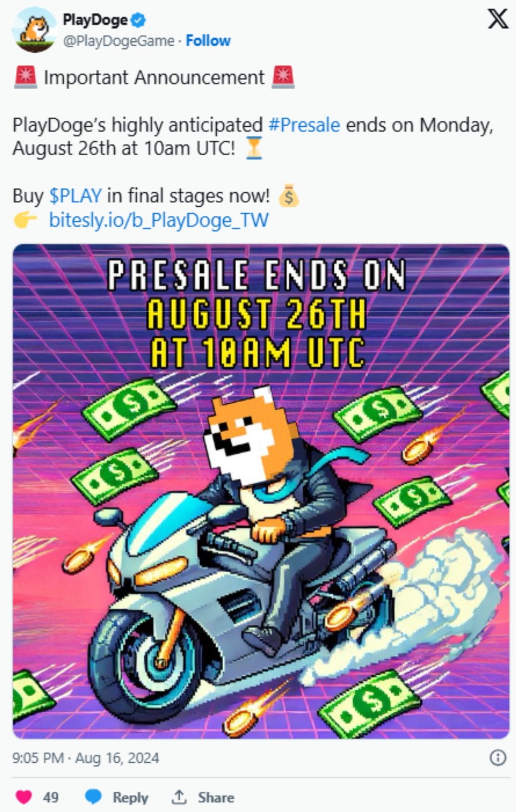The width and height of the screenshot is (516, 812).
Task: Open the tweet info circle icon
Action: (x=498, y=758)
